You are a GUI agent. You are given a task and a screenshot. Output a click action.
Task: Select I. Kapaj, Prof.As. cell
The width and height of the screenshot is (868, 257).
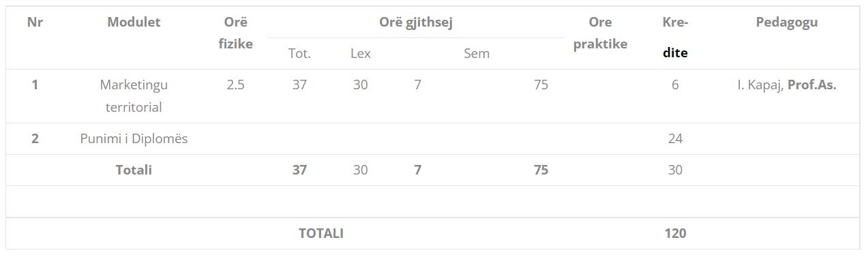tap(786, 85)
